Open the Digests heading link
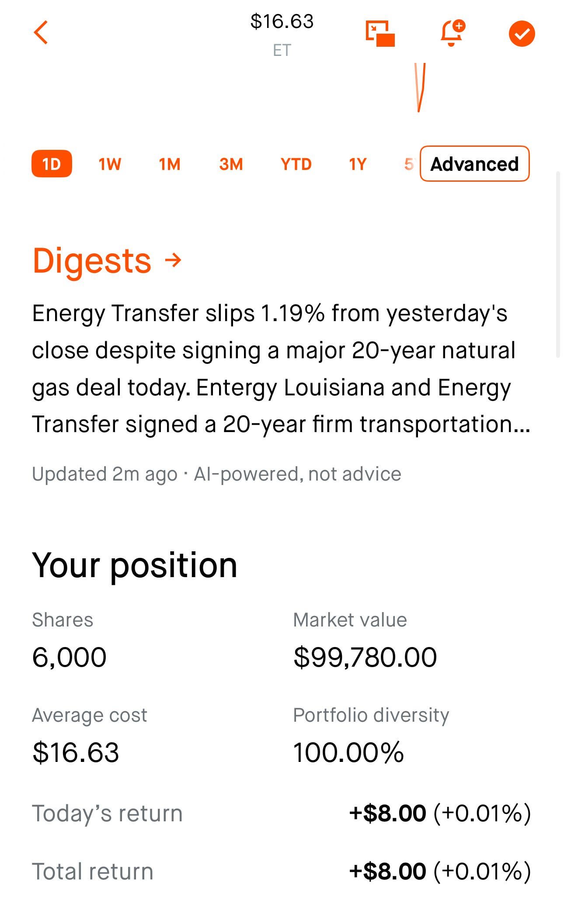The image size is (564, 924). pyautogui.click(x=92, y=261)
